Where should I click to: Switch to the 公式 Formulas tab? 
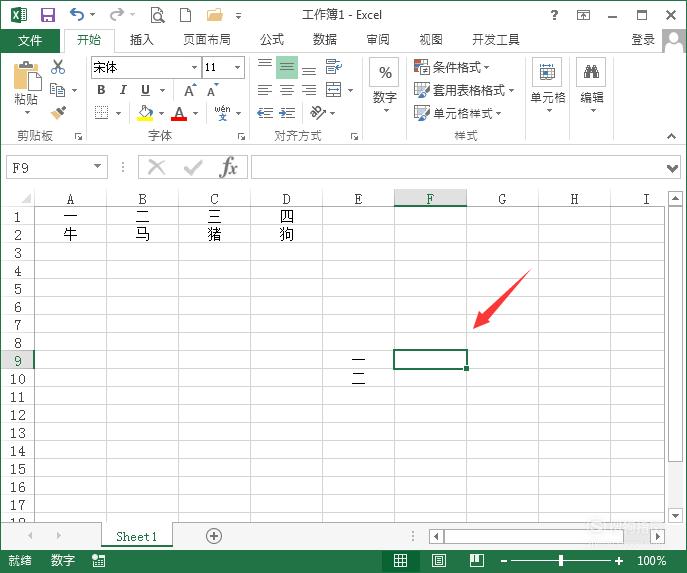(272, 40)
